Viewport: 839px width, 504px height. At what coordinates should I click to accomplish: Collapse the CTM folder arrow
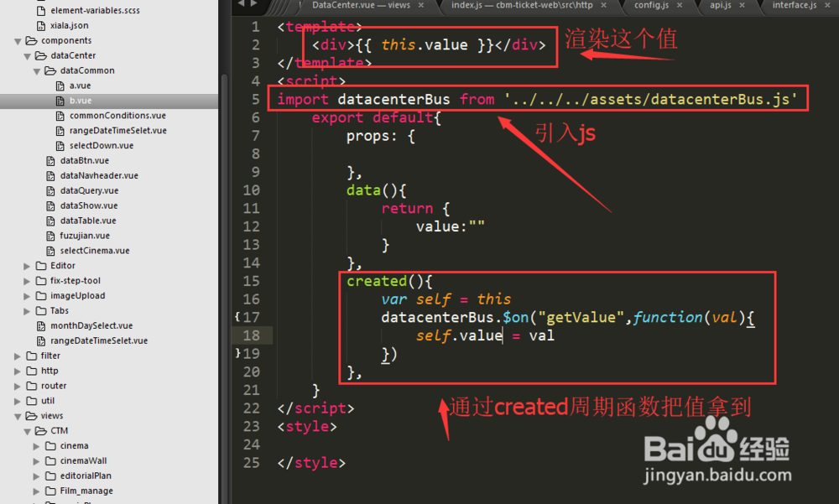click(28, 431)
